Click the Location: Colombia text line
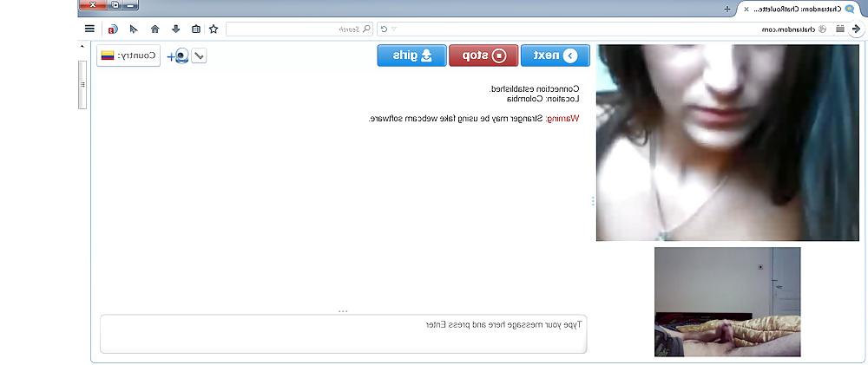 (x=543, y=99)
